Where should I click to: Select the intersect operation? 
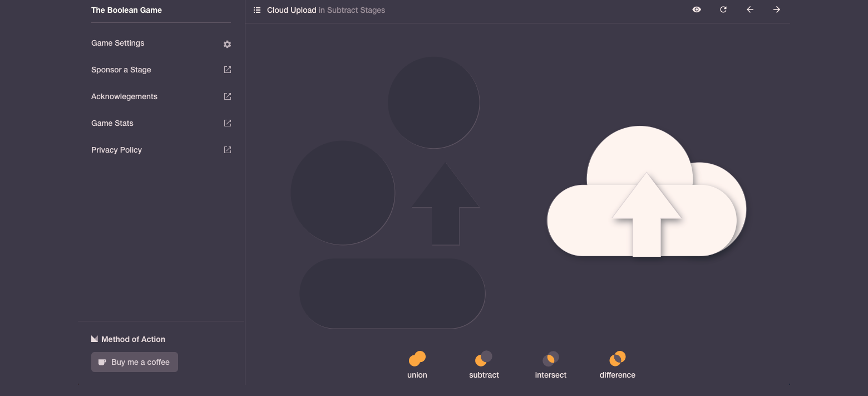coord(551,365)
